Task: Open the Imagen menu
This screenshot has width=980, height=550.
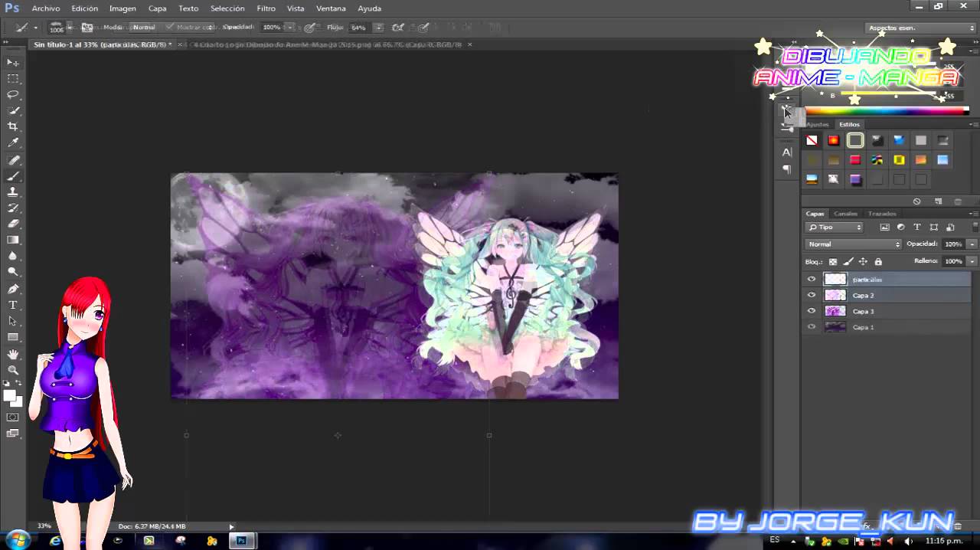Action: (x=122, y=8)
